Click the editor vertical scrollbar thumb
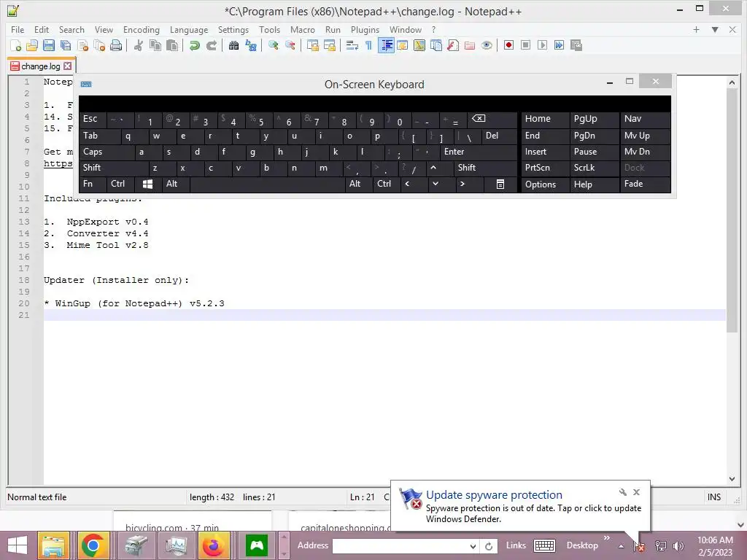Screen dimensions: 747x560 732,211
